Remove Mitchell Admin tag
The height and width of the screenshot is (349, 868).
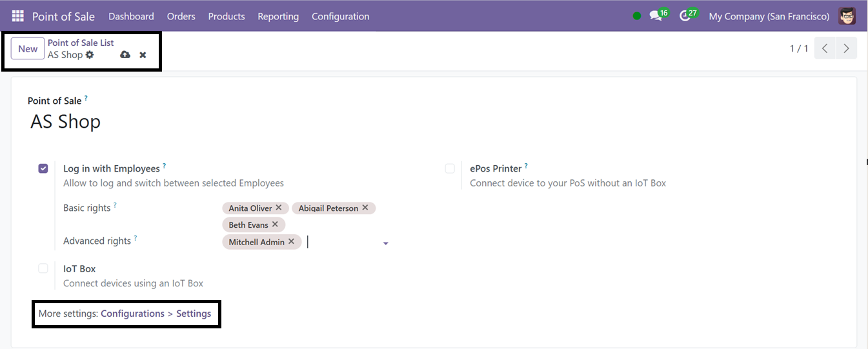[x=291, y=241]
